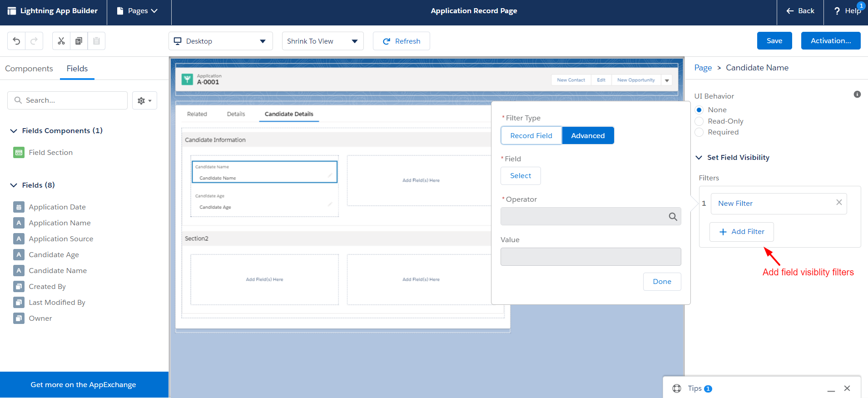Click the undo arrow icon
Image resolution: width=868 pixels, height=398 pixels.
tap(16, 41)
